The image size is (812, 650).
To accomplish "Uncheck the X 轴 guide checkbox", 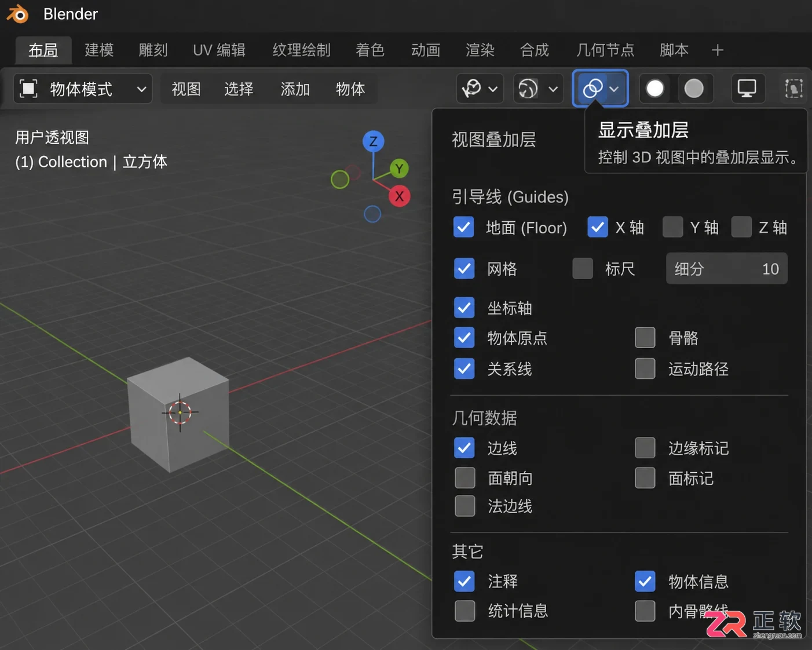I will 598,227.
